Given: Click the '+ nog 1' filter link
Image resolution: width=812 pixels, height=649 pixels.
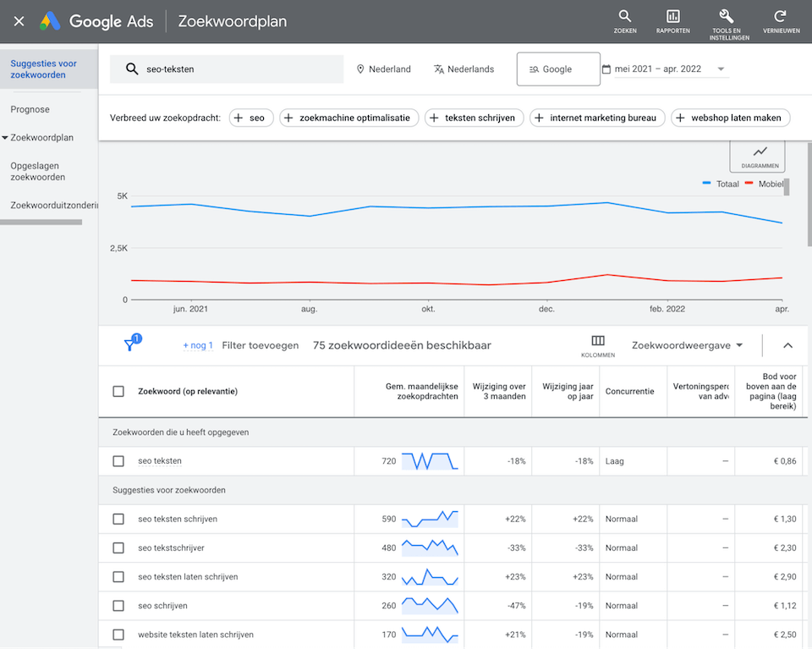Looking at the screenshot, I should pyautogui.click(x=198, y=345).
